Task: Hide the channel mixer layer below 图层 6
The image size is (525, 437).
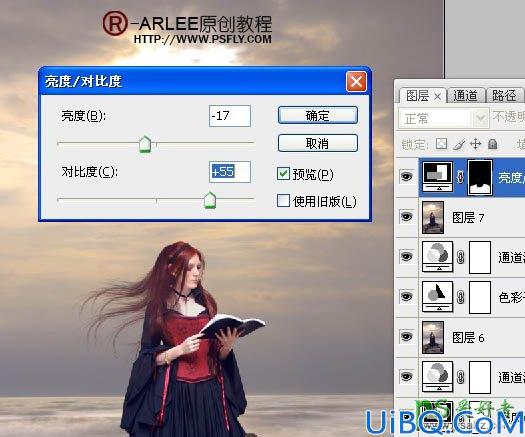Action: tap(406, 377)
